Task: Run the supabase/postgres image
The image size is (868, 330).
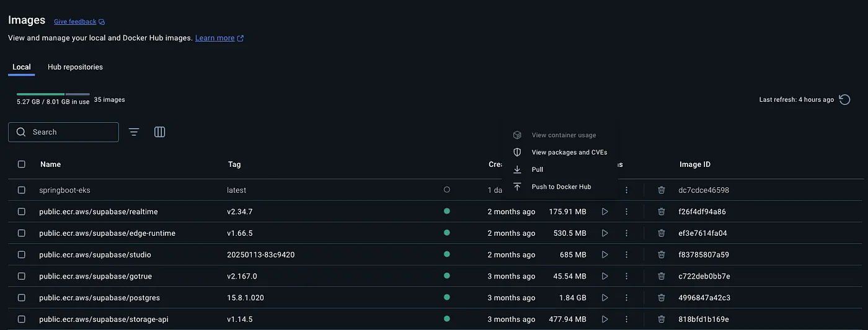Action: [604, 298]
